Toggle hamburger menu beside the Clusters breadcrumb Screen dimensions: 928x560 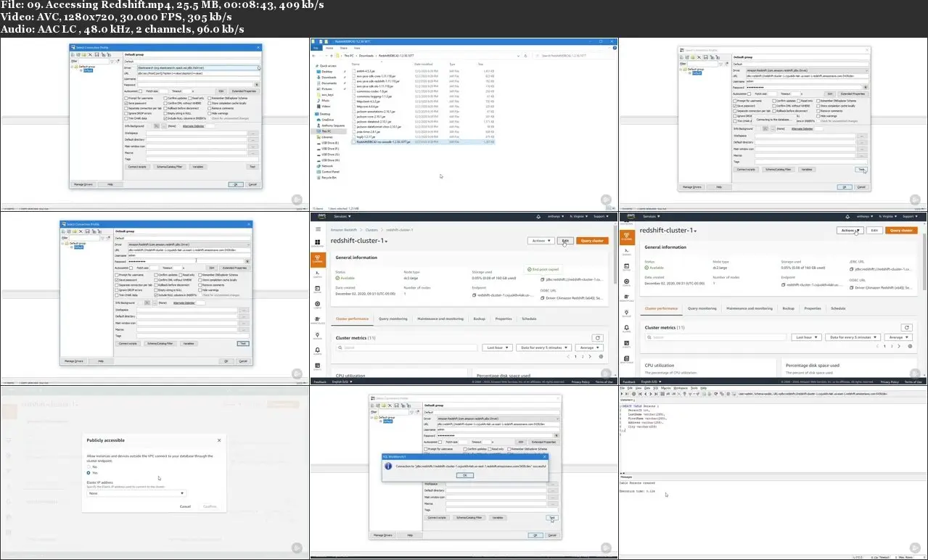(x=318, y=229)
